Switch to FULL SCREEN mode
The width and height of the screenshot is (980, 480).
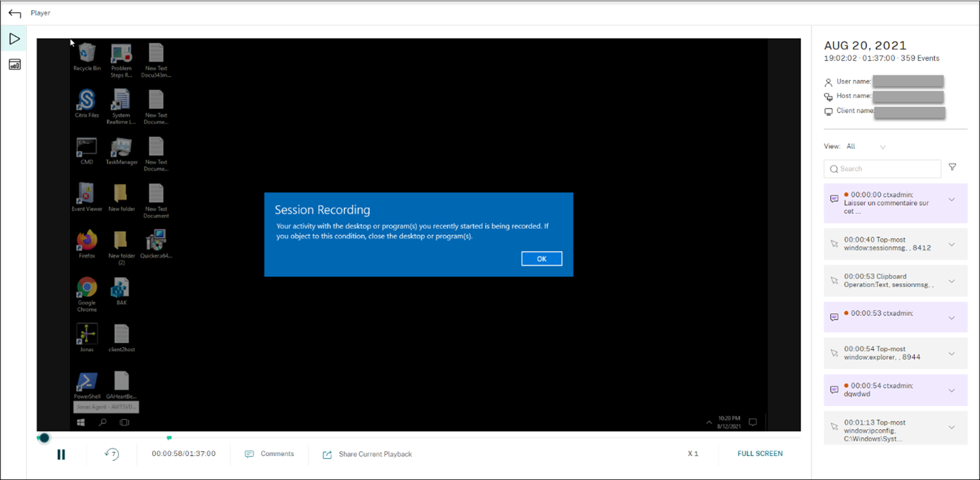pyautogui.click(x=760, y=454)
